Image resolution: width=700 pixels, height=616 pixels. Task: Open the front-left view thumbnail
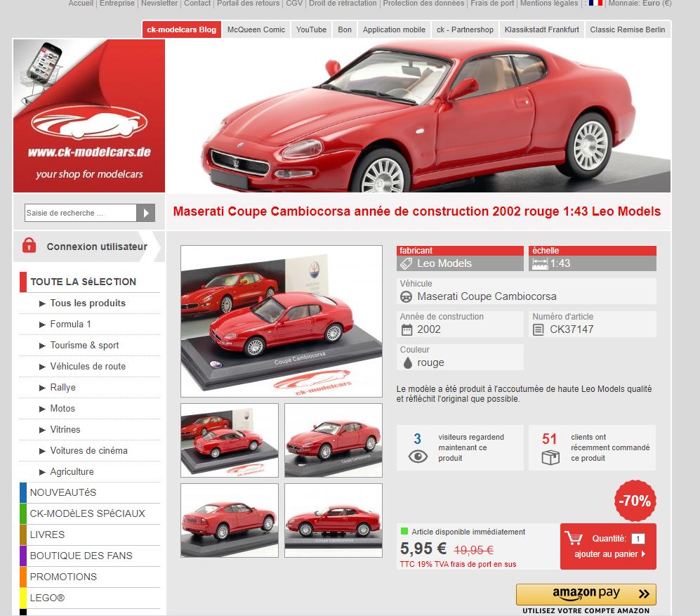(x=334, y=440)
